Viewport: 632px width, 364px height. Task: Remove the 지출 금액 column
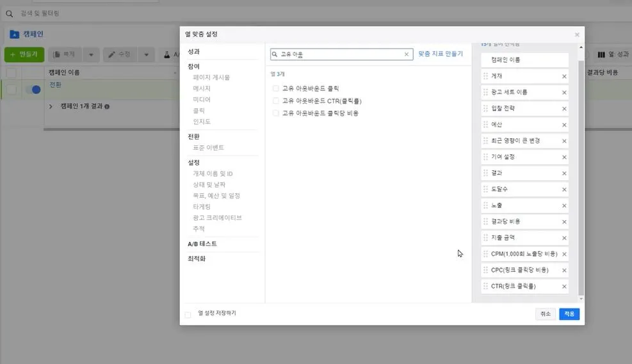[564, 238]
